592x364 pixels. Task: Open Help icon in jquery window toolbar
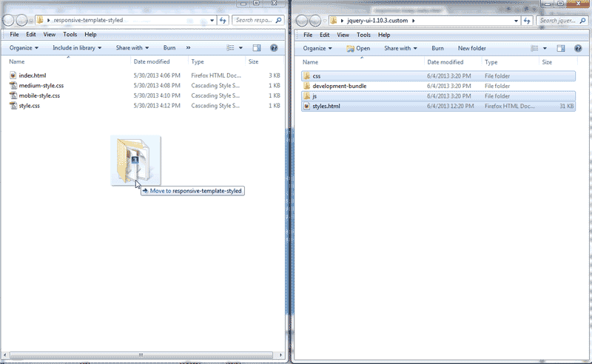[578, 48]
